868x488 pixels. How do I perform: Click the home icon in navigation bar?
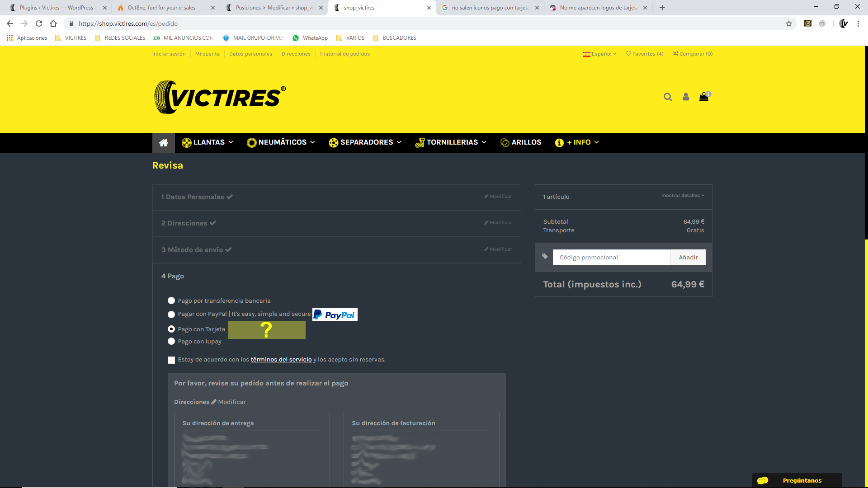pos(163,143)
